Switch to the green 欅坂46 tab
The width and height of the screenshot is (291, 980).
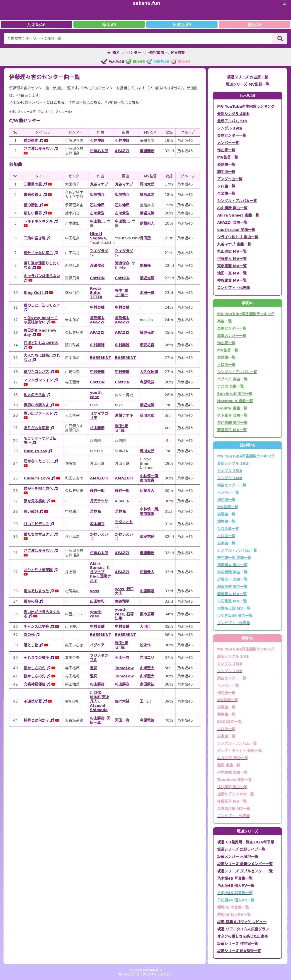click(109, 25)
